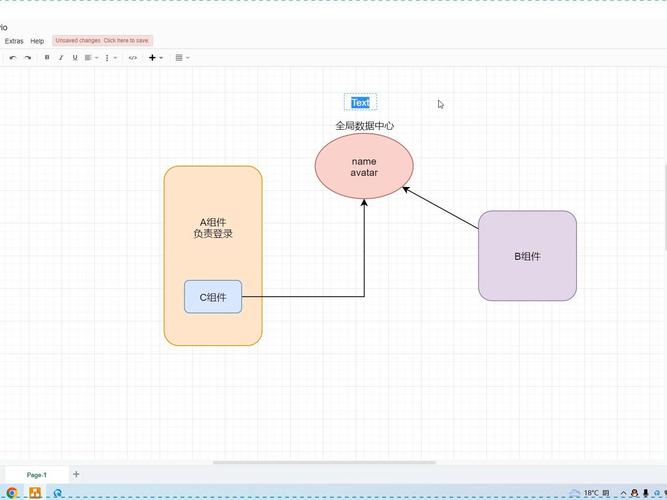
Task: Expand the table insert dropdown
Action: coord(182,58)
